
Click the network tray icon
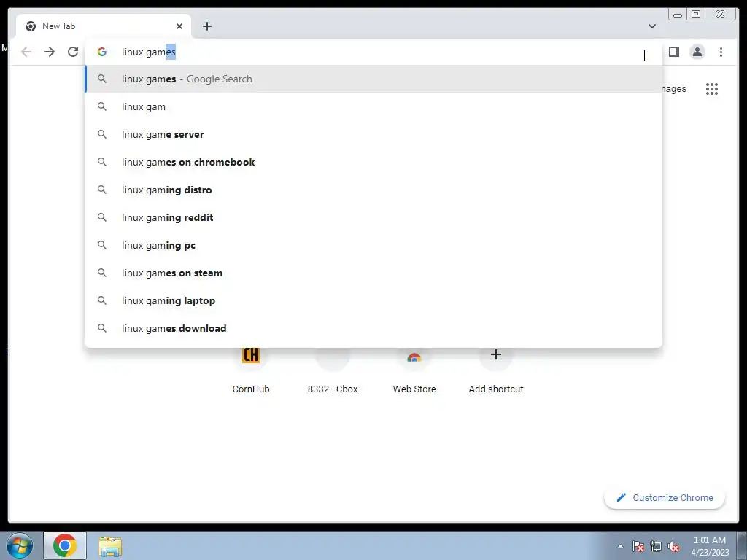656,547
